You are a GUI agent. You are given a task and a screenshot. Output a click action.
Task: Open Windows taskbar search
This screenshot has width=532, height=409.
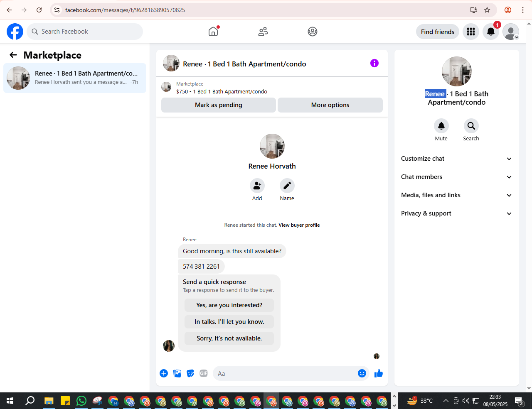30,401
